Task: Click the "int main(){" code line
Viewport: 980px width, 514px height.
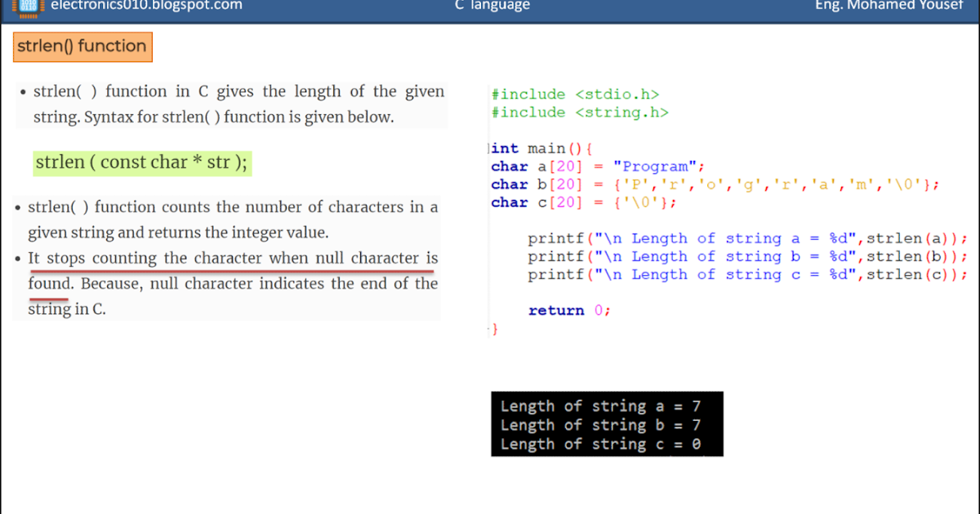Action: pos(541,148)
